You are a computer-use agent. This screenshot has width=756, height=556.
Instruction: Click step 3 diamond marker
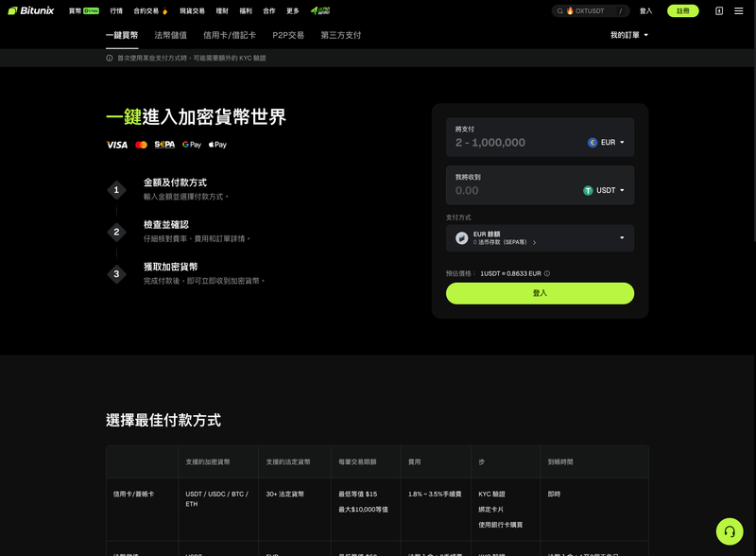click(116, 274)
